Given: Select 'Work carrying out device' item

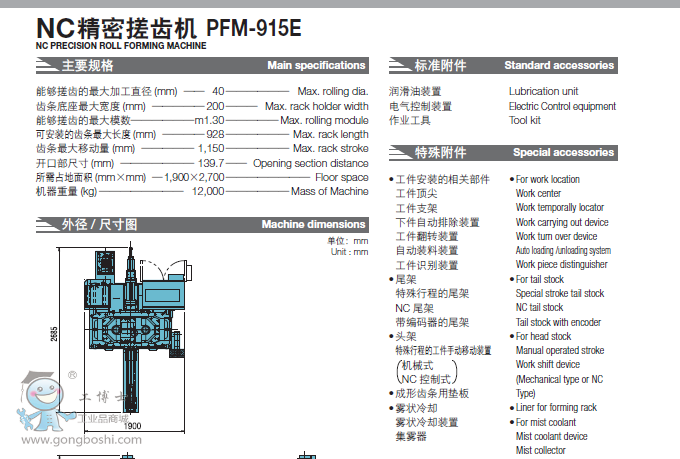Looking at the screenshot, I should (562, 222).
